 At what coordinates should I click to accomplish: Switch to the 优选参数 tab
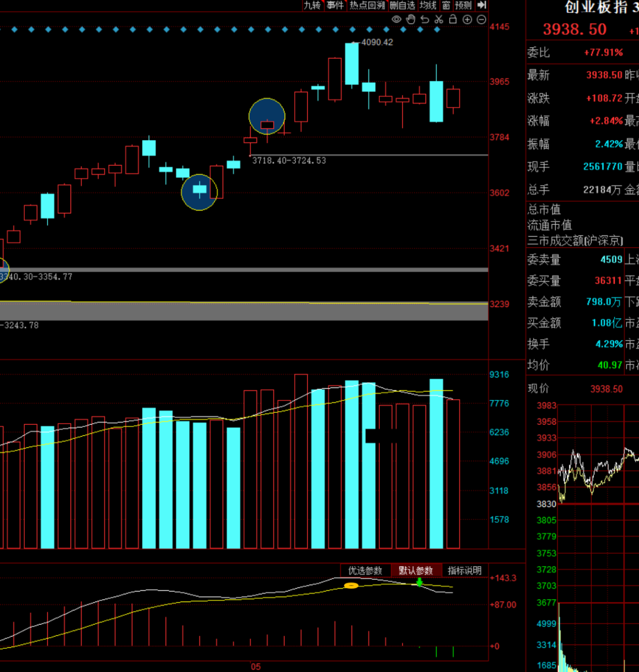pyautogui.click(x=365, y=570)
